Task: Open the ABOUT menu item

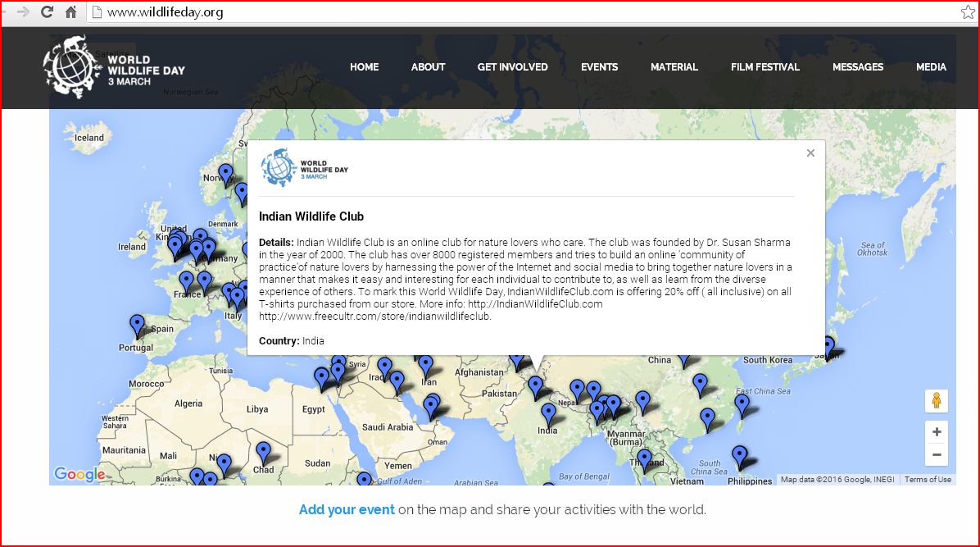Action: tap(428, 67)
